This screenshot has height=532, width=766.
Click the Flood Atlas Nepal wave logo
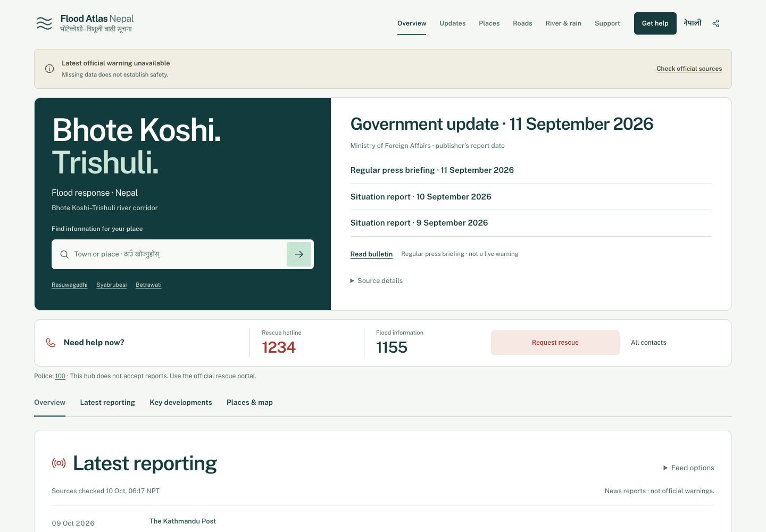tap(44, 23)
